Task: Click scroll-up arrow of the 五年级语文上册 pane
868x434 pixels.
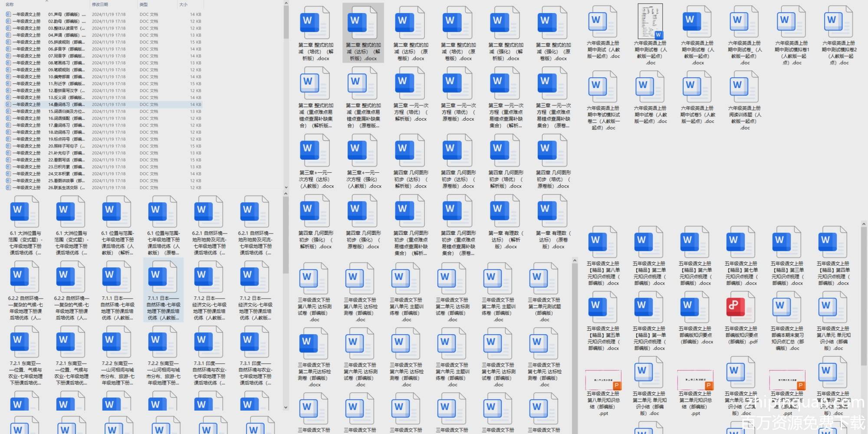Action: pyautogui.click(x=864, y=224)
